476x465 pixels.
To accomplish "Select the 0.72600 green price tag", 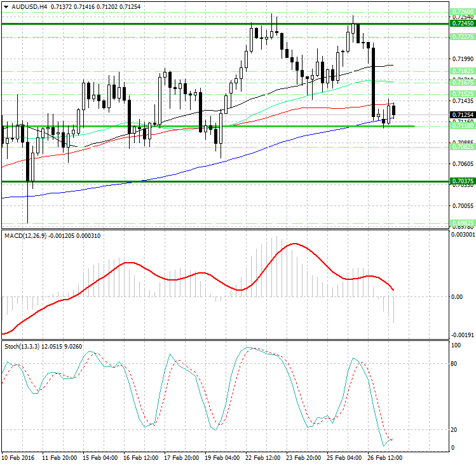I will pyautogui.click(x=461, y=12).
